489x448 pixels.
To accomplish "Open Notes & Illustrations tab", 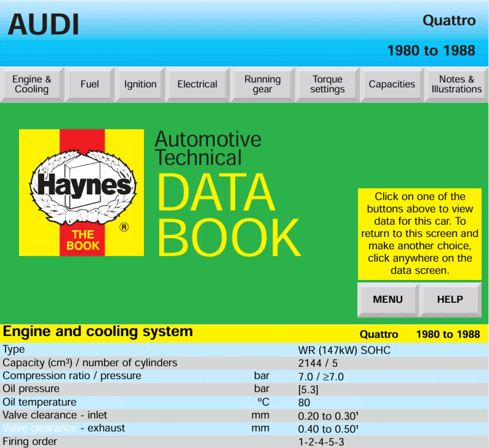I will click(456, 84).
